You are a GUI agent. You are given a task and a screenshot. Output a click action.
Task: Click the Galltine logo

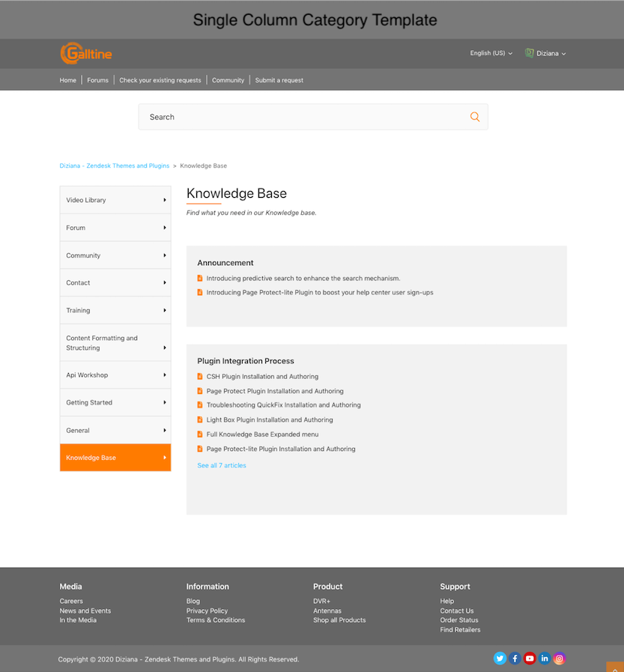point(85,54)
